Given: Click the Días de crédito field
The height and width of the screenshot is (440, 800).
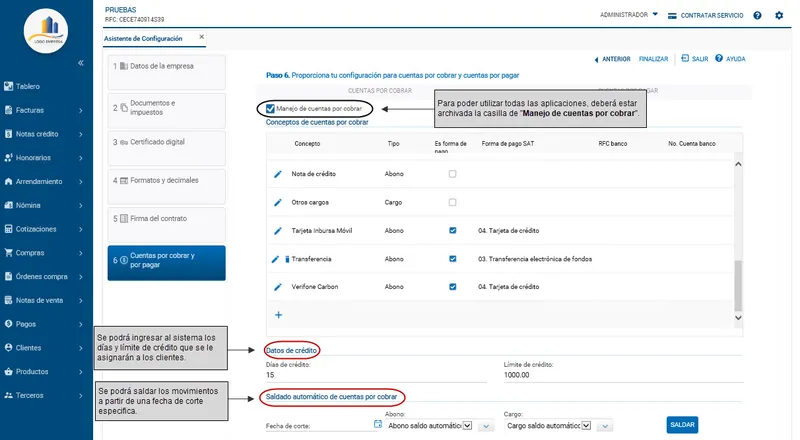Looking at the screenshot, I should (x=376, y=375).
